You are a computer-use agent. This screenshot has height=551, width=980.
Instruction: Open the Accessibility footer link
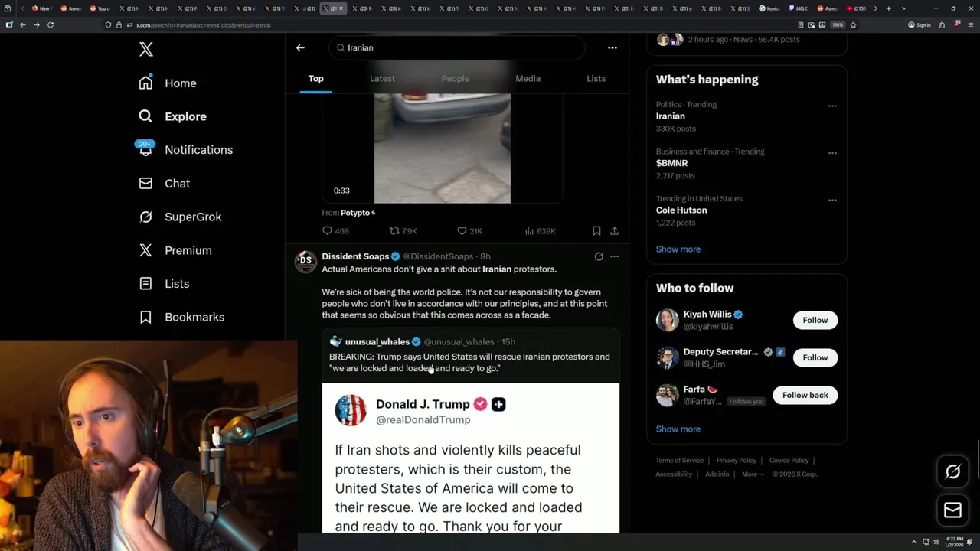pyautogui.click(x=674, y=474)
